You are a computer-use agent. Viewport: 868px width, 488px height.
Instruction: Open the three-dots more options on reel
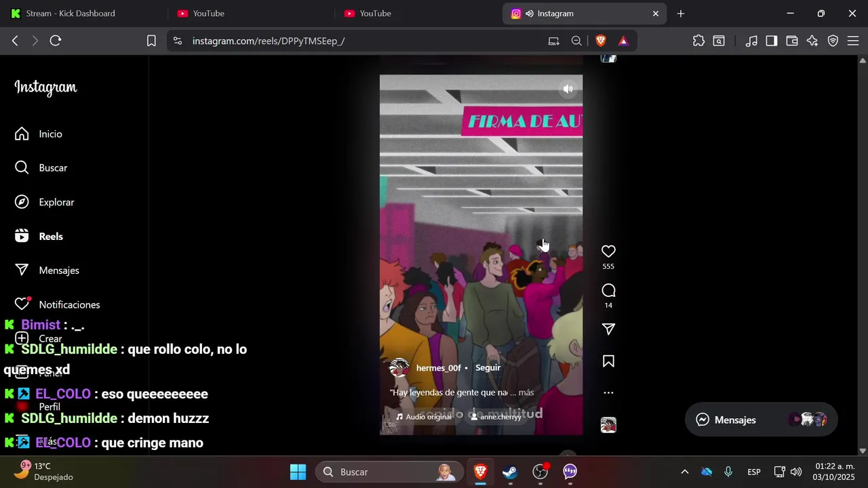pyautogui.click(x=608, y=392)
